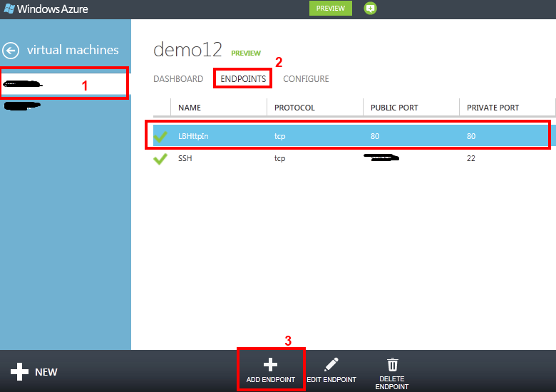556x392 pixels.
Task: Click tcp protocol in SSH row
Action: tap(279, 158)
